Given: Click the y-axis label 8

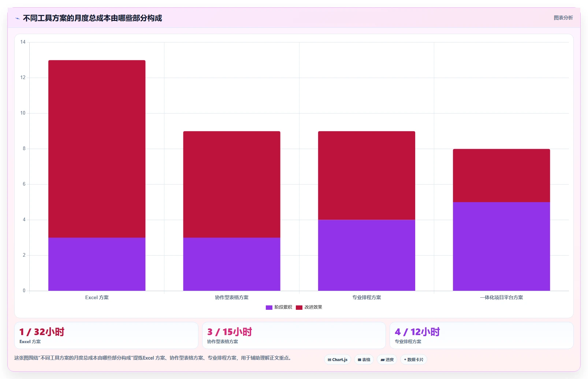Looking at the screenshot, I should [x=24, y=149].
